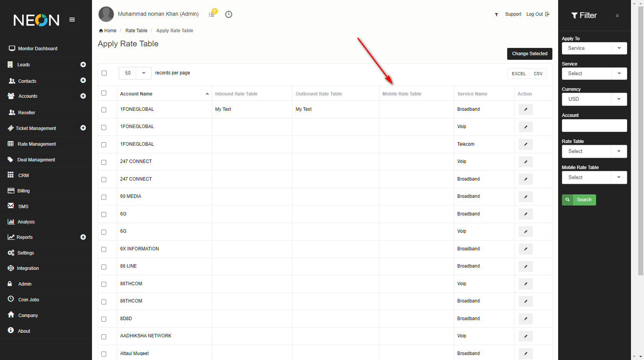Click the plus icon beside Ticket Management
This screenshot has height=360, width=644.
[x=83, y=128]
